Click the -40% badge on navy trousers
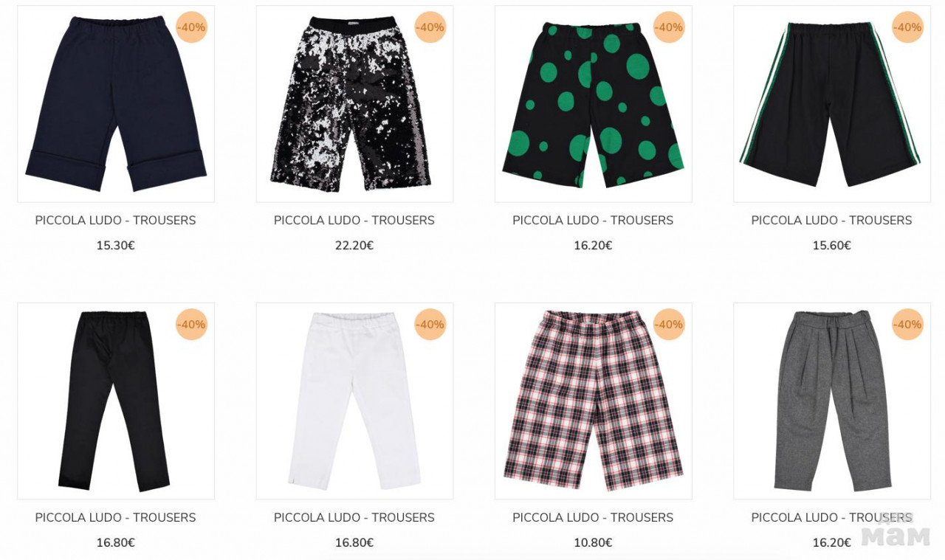The height and width of the screenshot is (560, 945). tap(191, 27)
